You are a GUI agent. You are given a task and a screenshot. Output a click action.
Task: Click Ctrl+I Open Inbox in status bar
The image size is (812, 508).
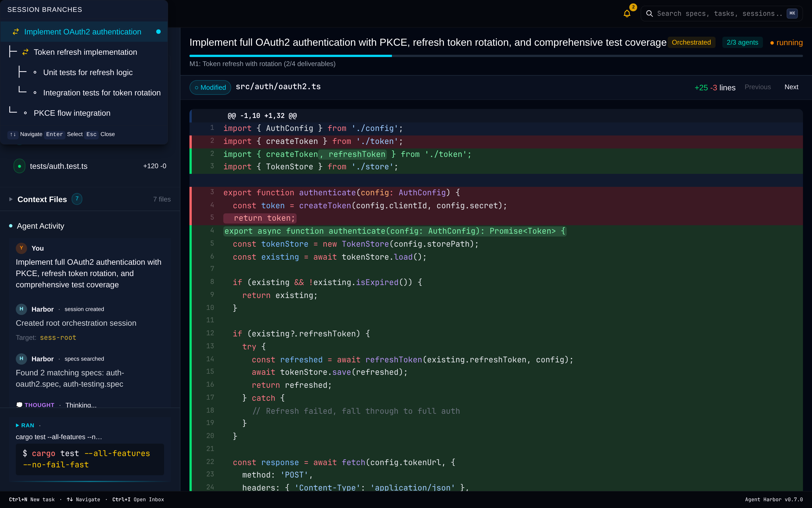[138, 499]
